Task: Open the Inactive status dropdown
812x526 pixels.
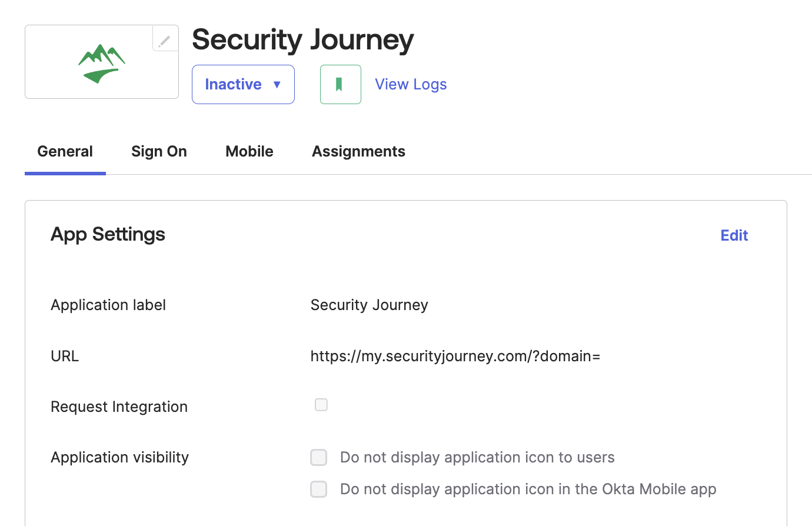Action: click(x=243, y=85)
